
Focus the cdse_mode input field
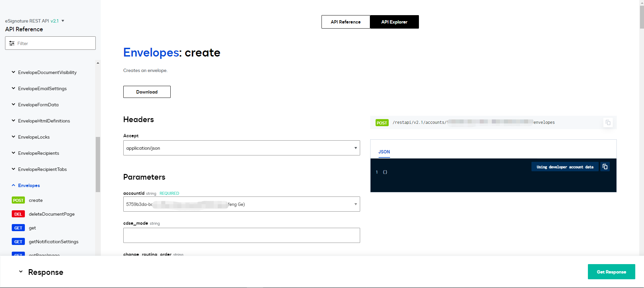coord(242,235)
